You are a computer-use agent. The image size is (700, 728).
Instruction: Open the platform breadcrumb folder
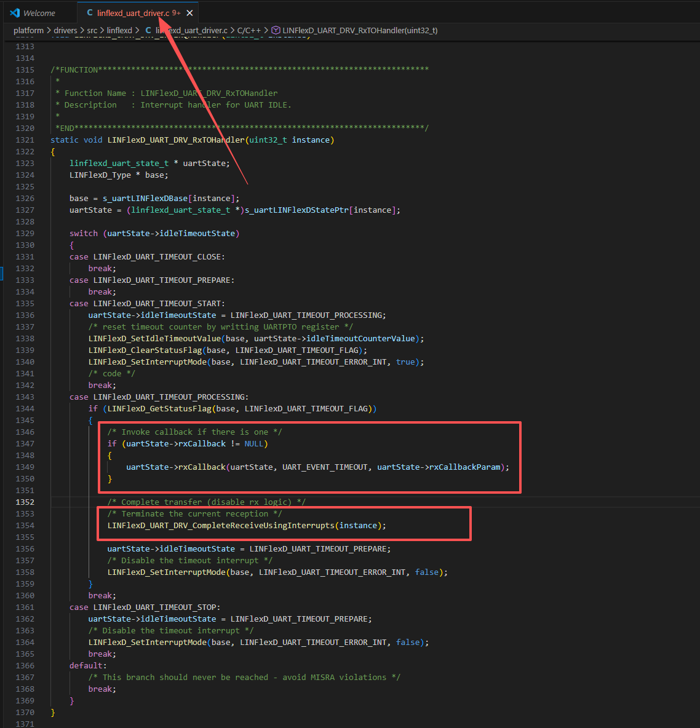pyautogui.click(x=28, y=30)
